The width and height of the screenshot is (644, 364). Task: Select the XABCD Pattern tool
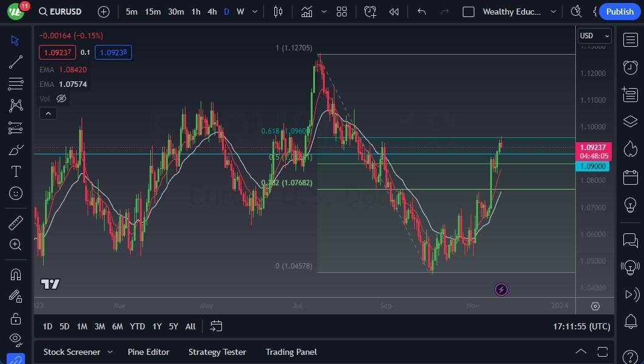tap(15, 105)
